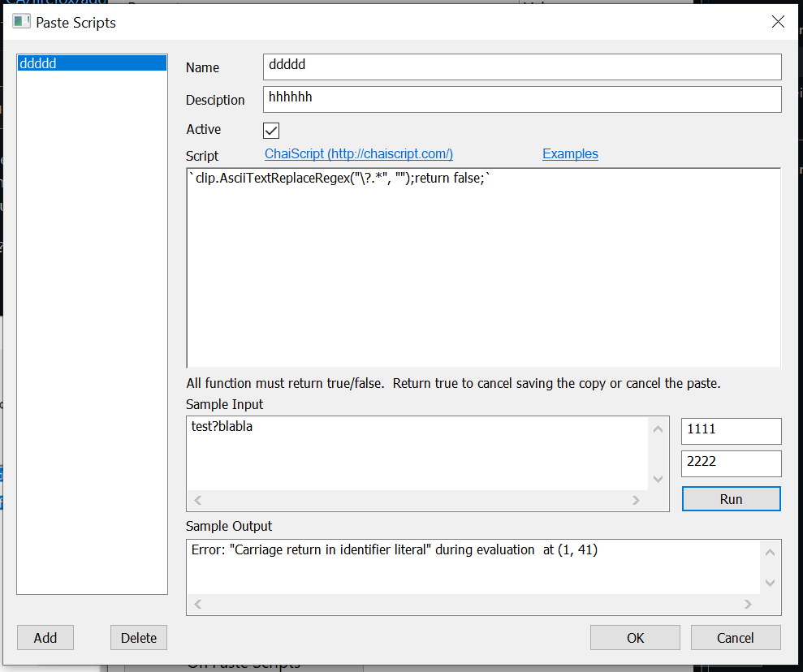Viewport: 803px width, 672px height.
Task: Click the Script label
Action: point(202,156)
